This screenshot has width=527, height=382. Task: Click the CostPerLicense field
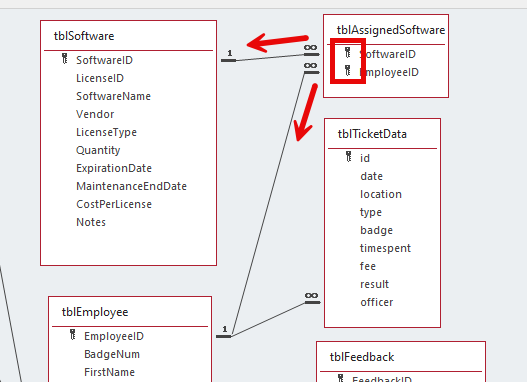[114, 204]
